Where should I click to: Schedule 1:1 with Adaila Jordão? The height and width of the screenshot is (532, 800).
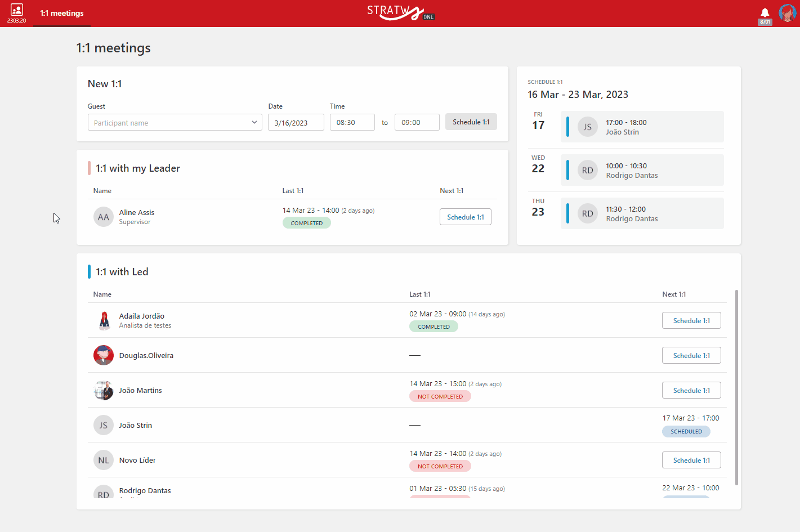[x=691, y=321]
